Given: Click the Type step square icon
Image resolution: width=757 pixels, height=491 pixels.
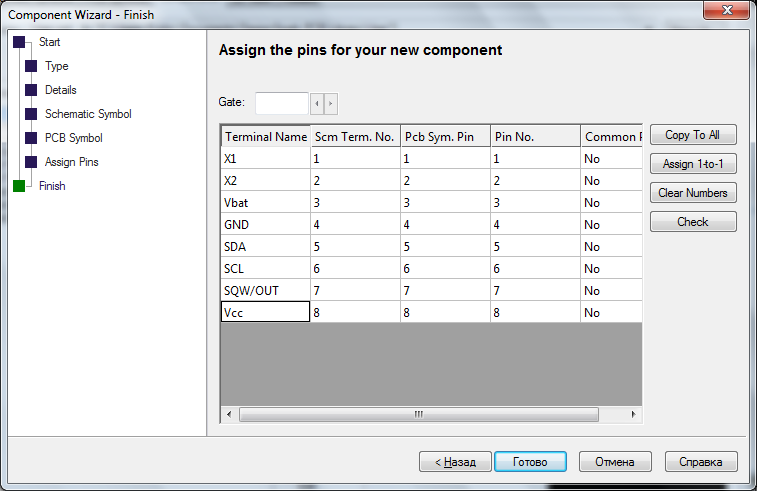Looking at the screenshot, I should (x=31, y=66).
